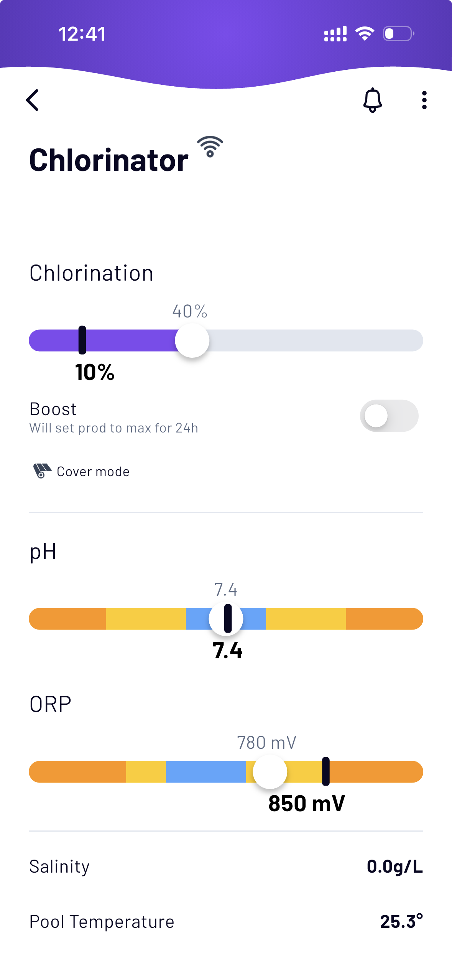The width and height of the screenshot is (452, 980).
Task: Open notifications via the bell icon
Action: 372,100
